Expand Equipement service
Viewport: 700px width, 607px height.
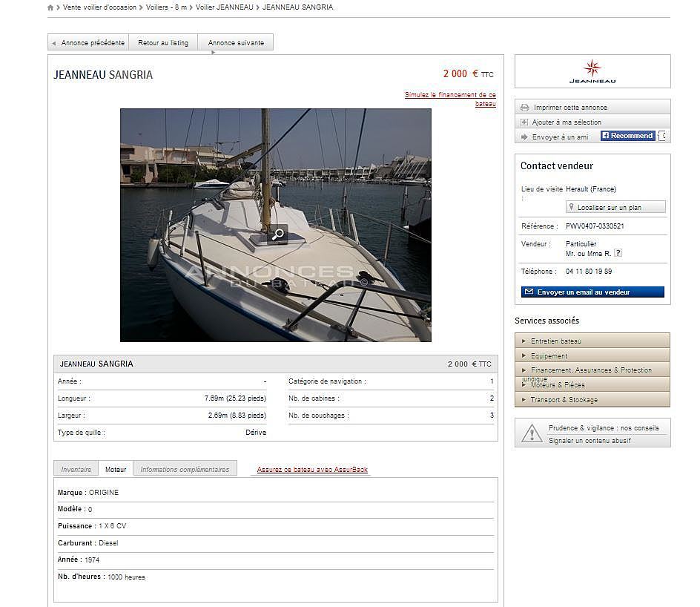[x=592, y=355]
